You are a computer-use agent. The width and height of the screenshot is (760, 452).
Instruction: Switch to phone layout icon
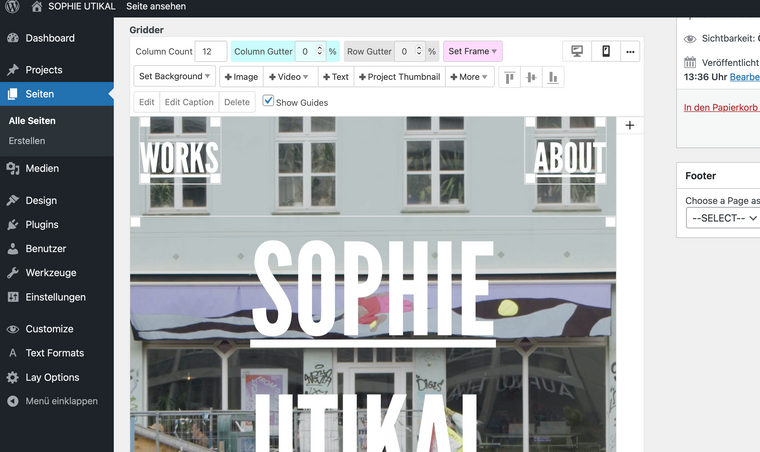pos(605,51)
